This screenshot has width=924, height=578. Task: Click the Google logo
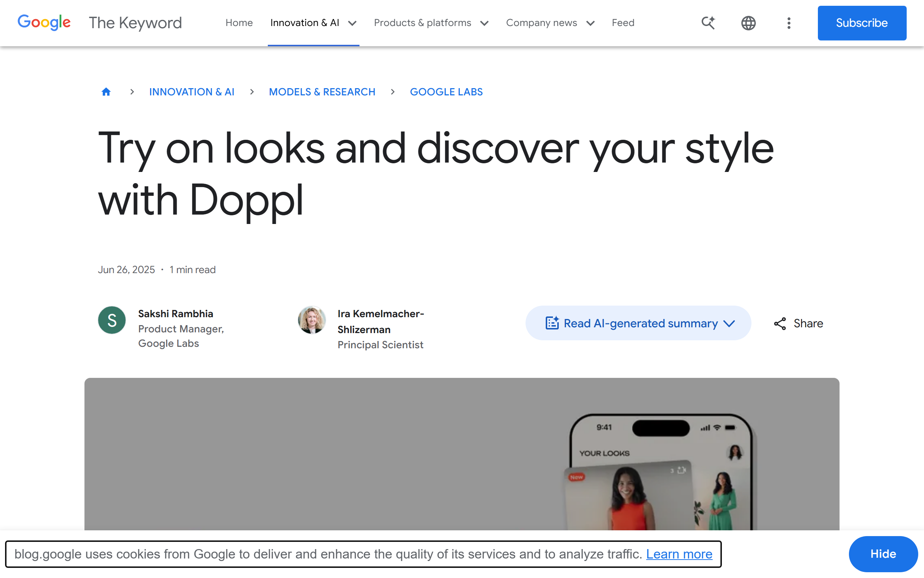click(44, 22)
